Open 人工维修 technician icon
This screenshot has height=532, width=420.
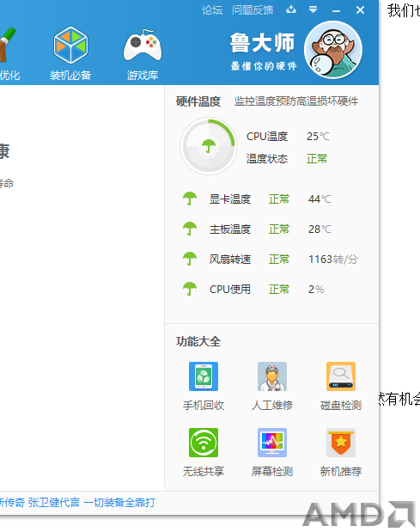pos(272,376)
